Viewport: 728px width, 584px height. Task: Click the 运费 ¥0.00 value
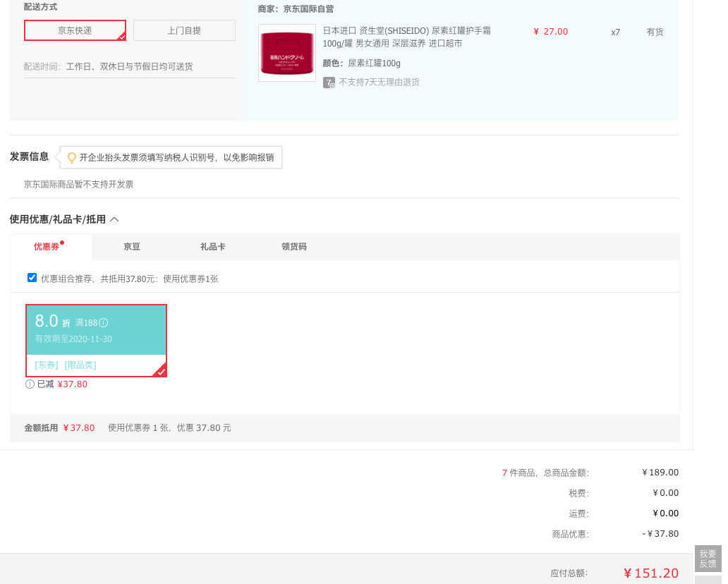(x=665, y=513)
